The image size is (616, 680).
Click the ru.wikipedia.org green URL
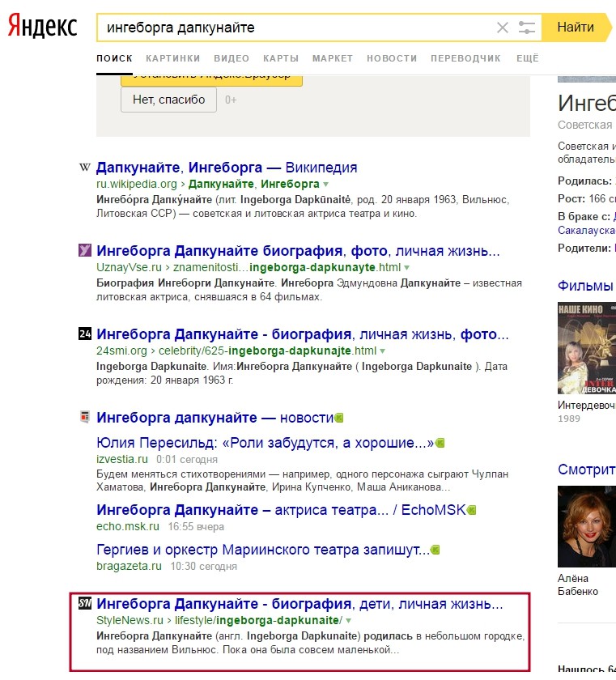[137, 185]
